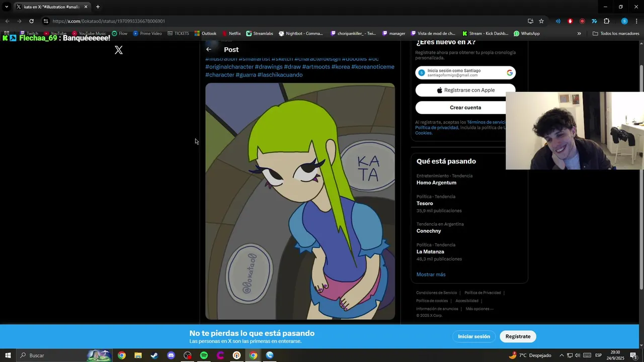
Task: Open Steam from the taskbar
Action: click(154, 355)
